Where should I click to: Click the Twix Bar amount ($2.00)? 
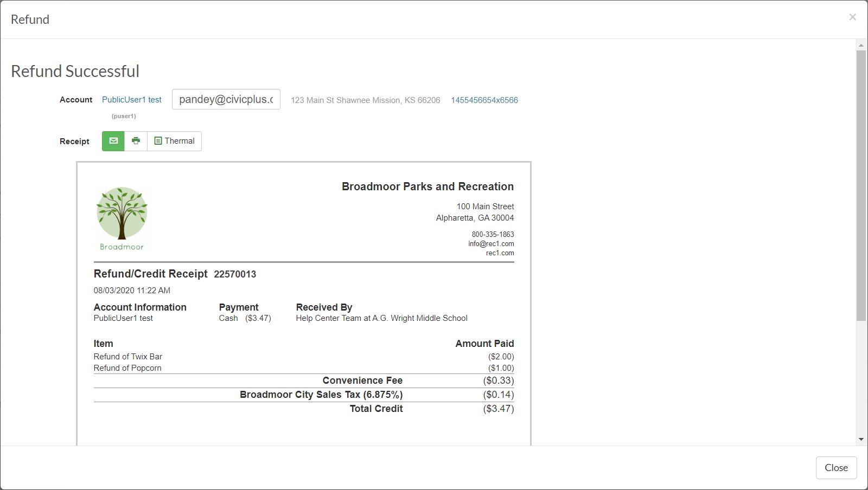(501, 357)
